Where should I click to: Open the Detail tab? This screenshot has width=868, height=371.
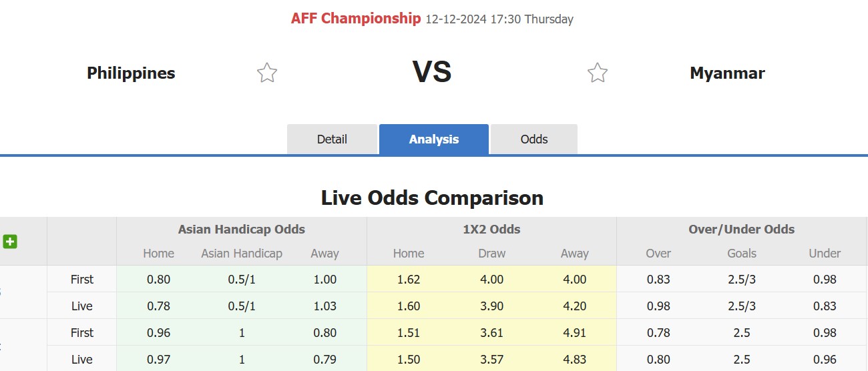332,139
